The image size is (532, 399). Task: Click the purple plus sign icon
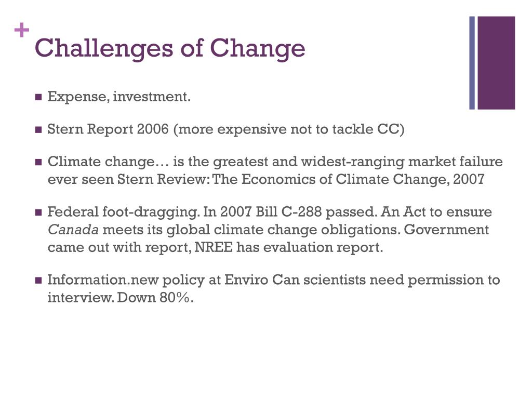22,30
